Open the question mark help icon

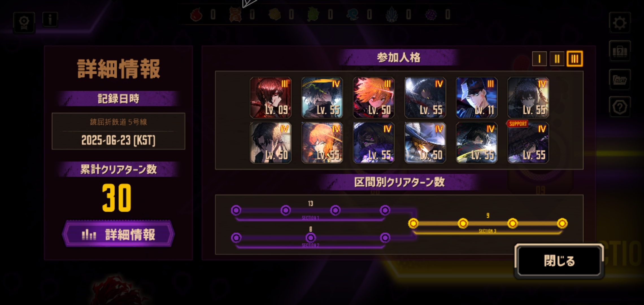point(620,107)
